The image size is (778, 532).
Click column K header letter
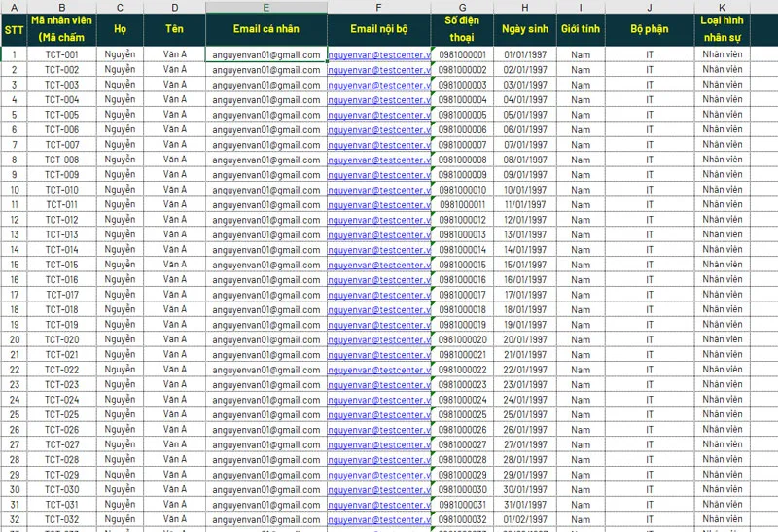(722, 7)
